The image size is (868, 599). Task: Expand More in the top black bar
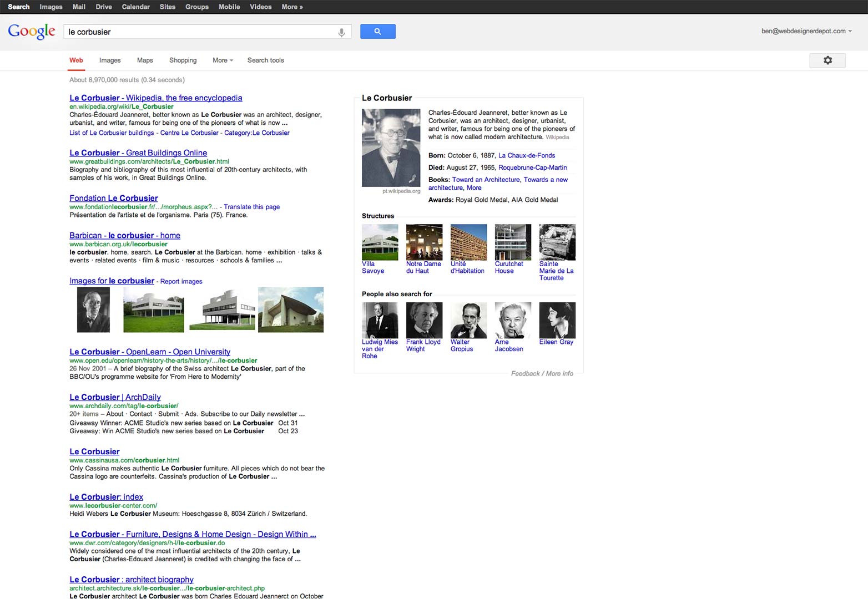click(x=292, y=7)
